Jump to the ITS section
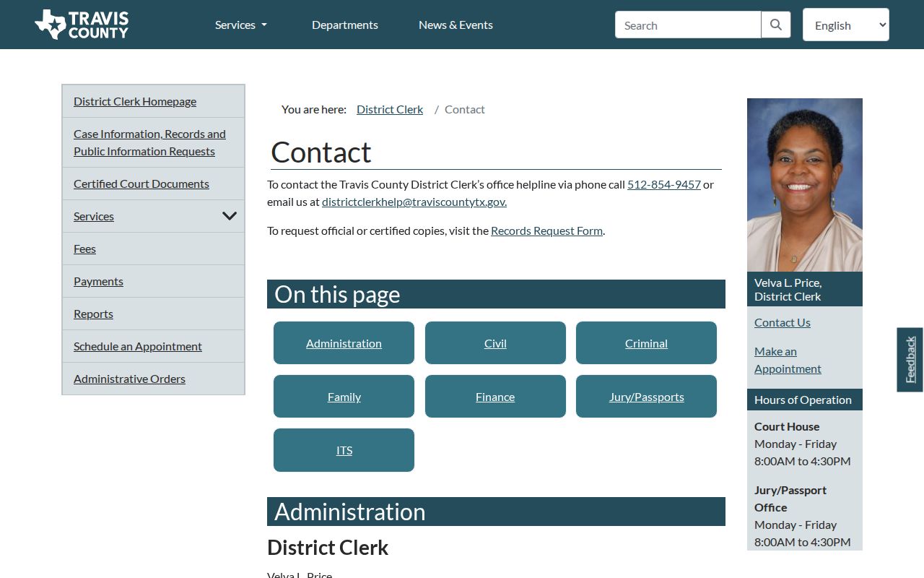 344,450
